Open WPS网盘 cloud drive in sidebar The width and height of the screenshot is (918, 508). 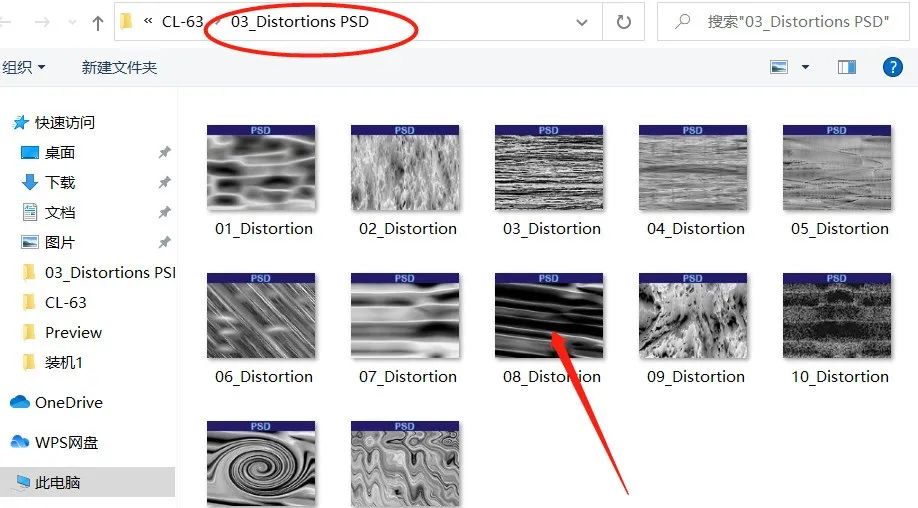tap(66, 442)
